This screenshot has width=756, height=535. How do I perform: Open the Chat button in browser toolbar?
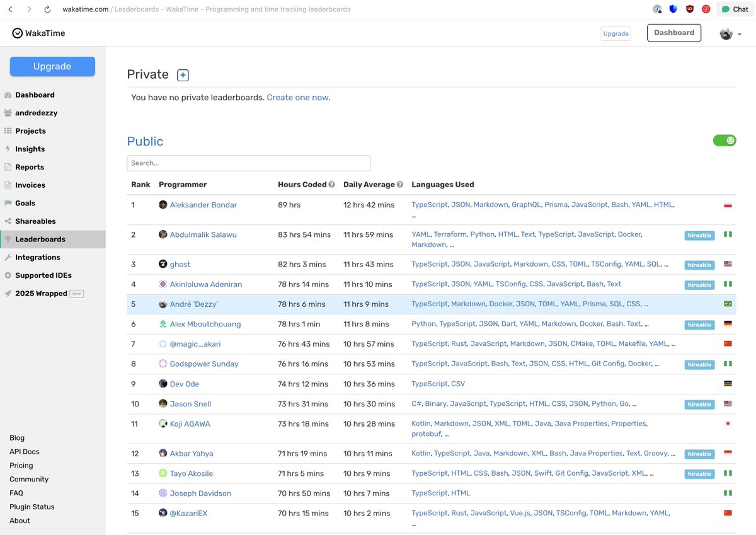[x=735, y=9]
